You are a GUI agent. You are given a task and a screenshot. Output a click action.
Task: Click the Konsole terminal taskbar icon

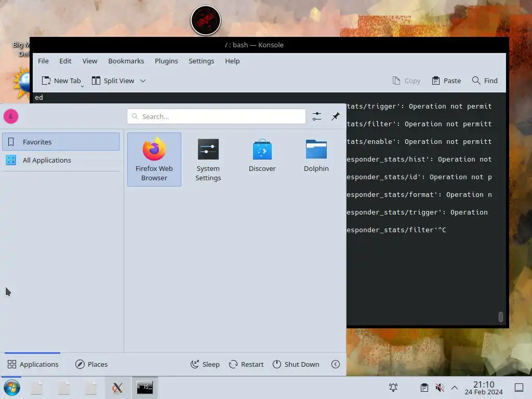click(x=144, y=388)
